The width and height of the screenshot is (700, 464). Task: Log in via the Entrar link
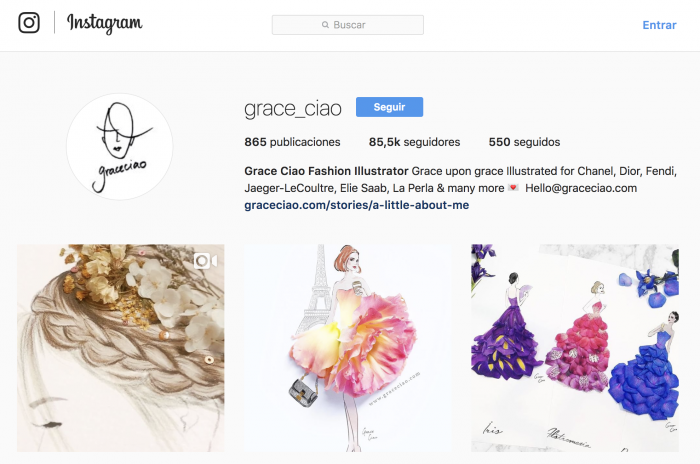(659, 25)
